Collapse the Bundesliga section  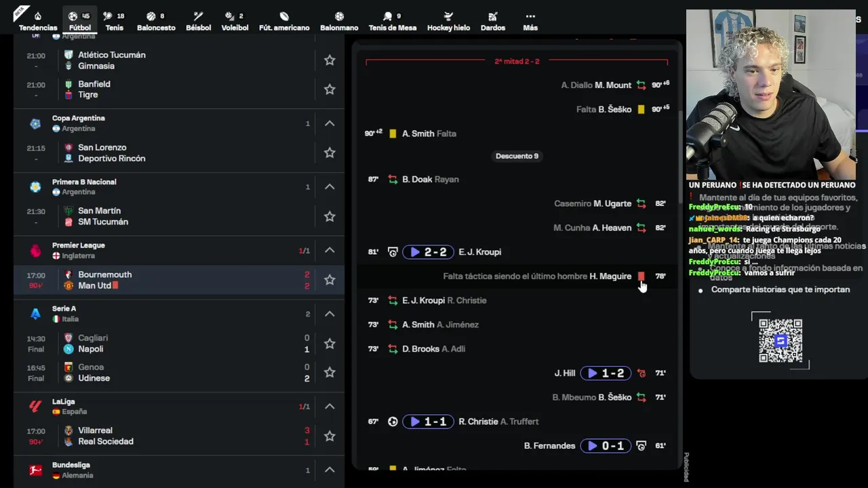tap(330, 470)
